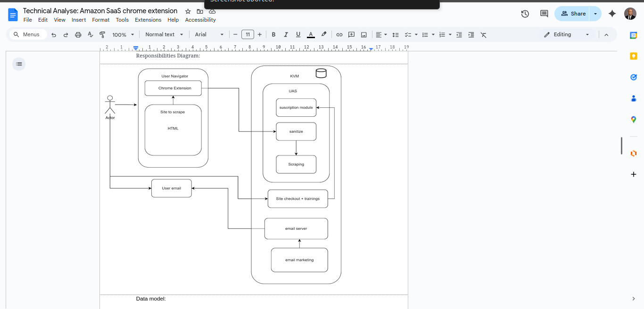Expand the Normal text style dropdown
644x309 pixels.
pyautogui.click(x=164, y=35)
